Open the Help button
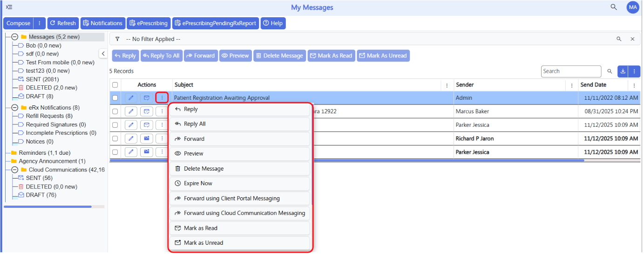Screen dimensions: 644x255 (x=273, y=23)
